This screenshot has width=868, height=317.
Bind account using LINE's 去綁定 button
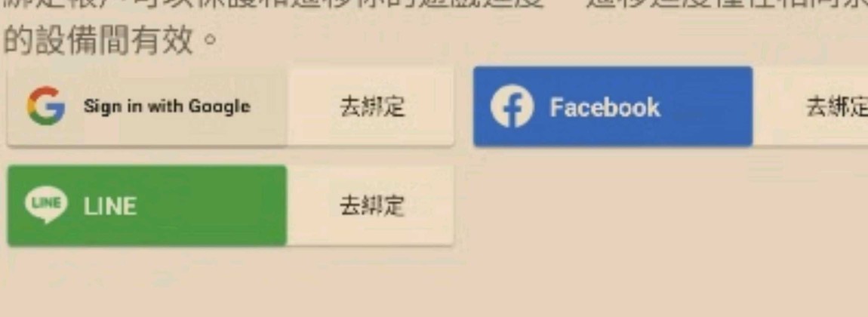pos(371,205)
